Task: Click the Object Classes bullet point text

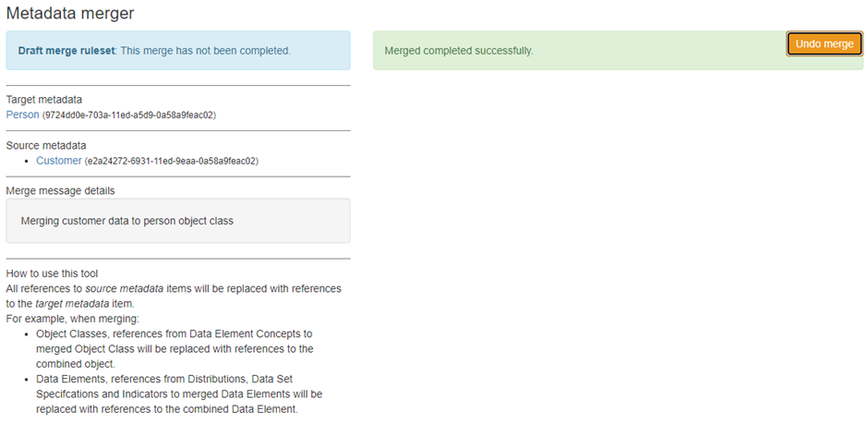Action: [x=175, y=348]
